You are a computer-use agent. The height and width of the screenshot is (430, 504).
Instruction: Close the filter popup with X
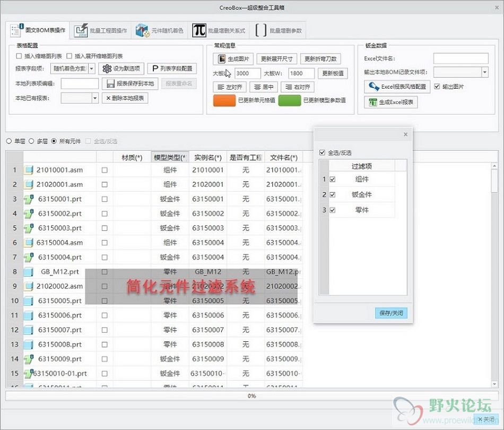[406, 134]
